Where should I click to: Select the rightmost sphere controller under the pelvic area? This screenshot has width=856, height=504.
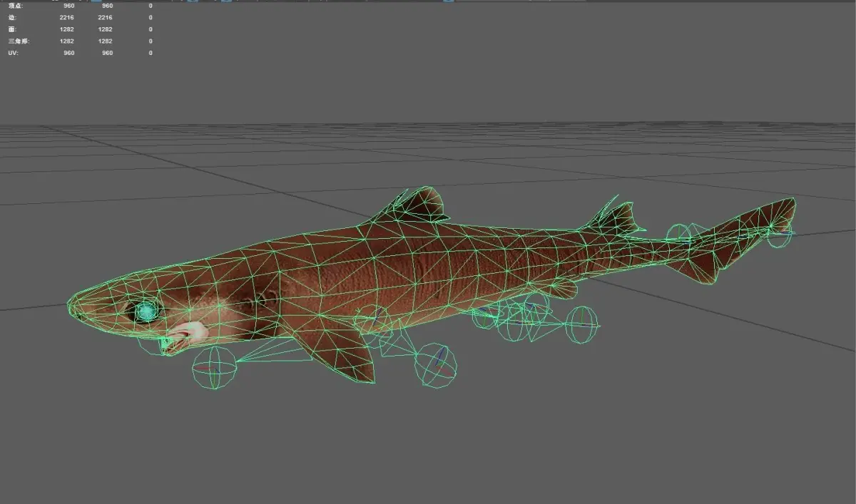582,324
